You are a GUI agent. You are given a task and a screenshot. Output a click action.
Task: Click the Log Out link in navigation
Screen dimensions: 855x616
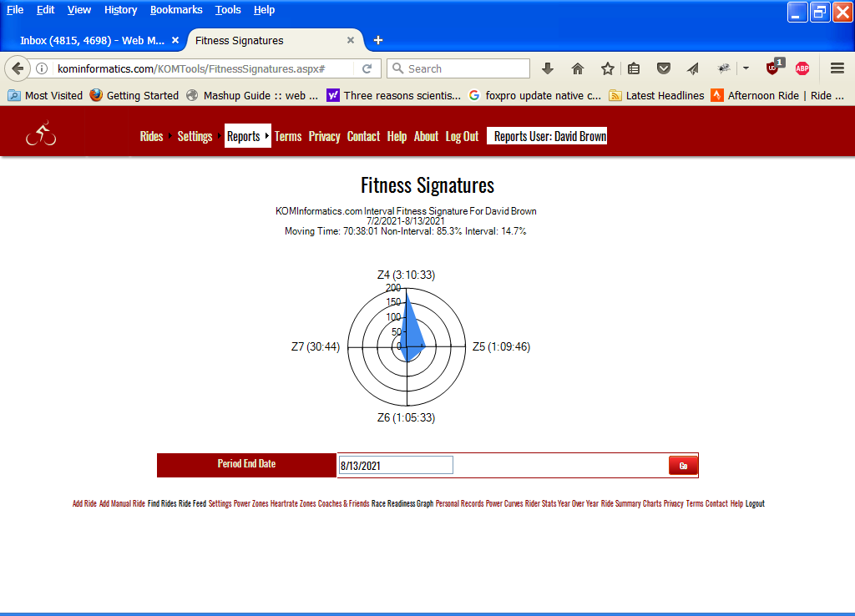(462, 136)
